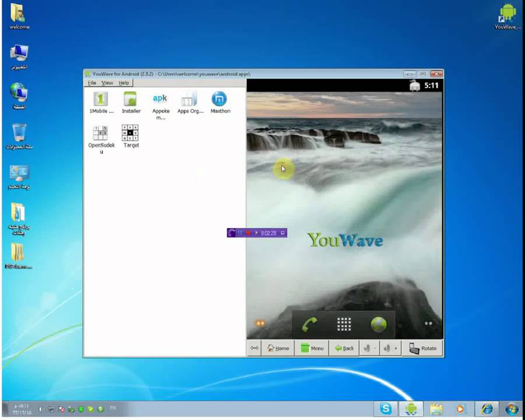Screen dimensions: 525x420
Task: Raise Android volume with plus speaker
Action: [x=390, y=348]
